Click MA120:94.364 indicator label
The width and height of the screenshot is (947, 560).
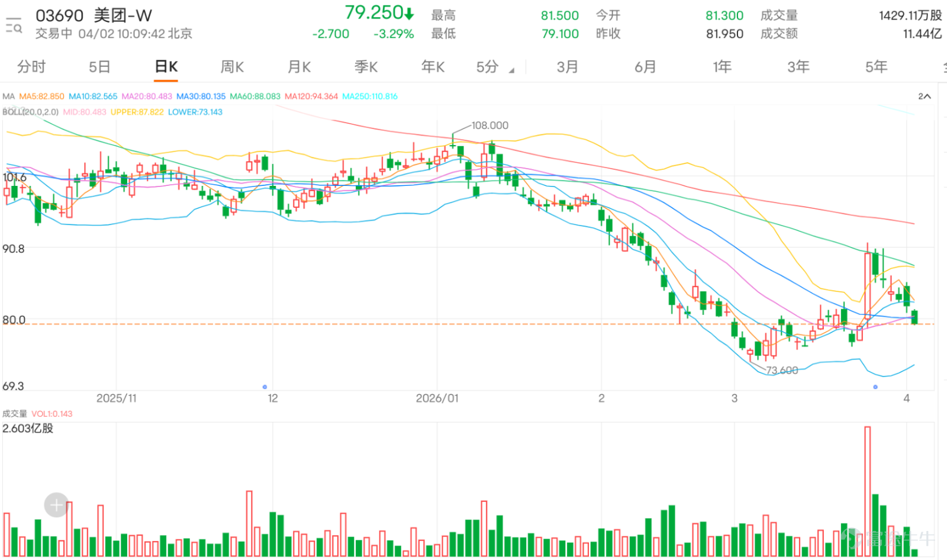pos(311,96)
